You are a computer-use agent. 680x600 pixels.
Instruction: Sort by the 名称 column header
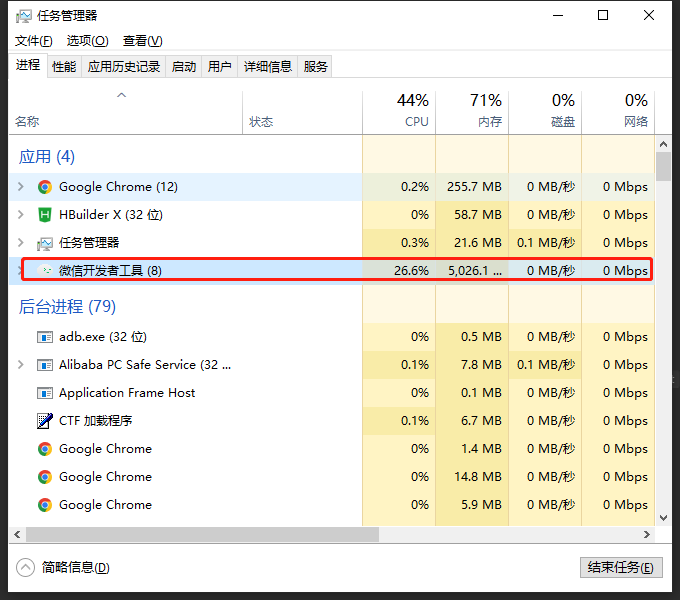(x=126, y=112)
